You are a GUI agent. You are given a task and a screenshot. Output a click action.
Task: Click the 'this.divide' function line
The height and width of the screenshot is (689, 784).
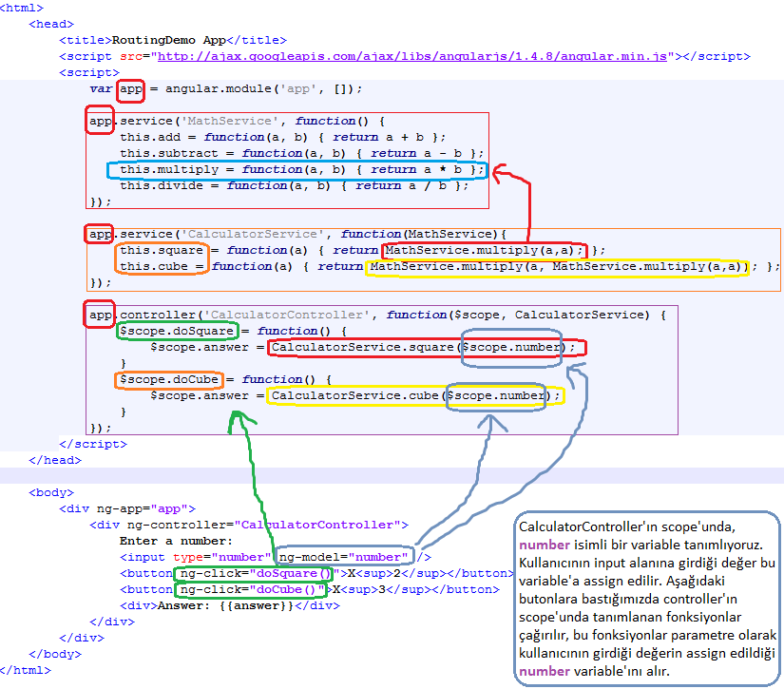[294, 185]
